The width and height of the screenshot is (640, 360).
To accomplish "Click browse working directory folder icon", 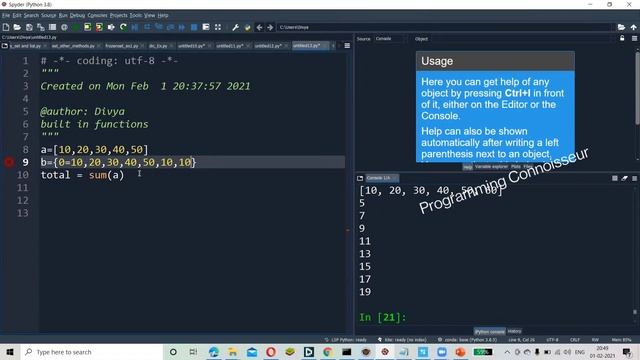I will pos(621,27).
